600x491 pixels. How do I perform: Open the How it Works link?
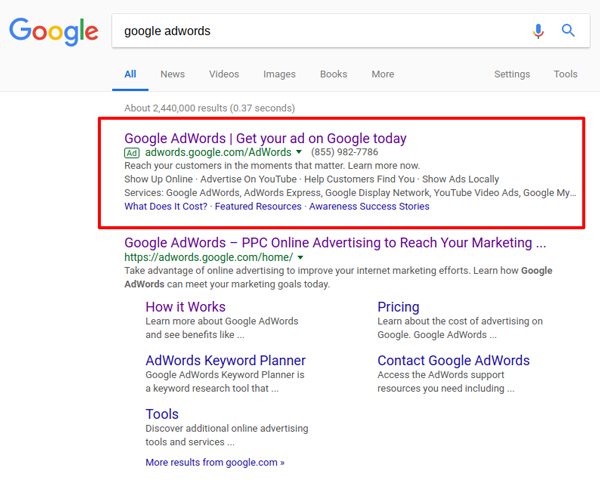186,307
